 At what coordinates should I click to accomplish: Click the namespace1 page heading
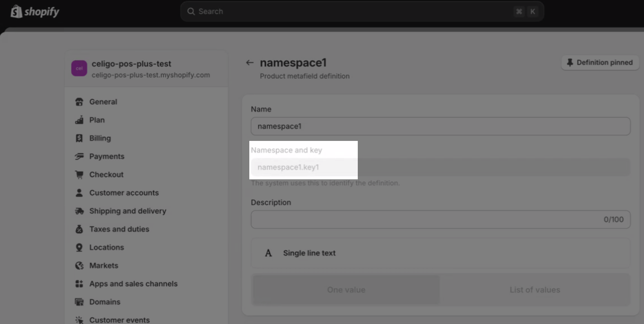[293, 63]
